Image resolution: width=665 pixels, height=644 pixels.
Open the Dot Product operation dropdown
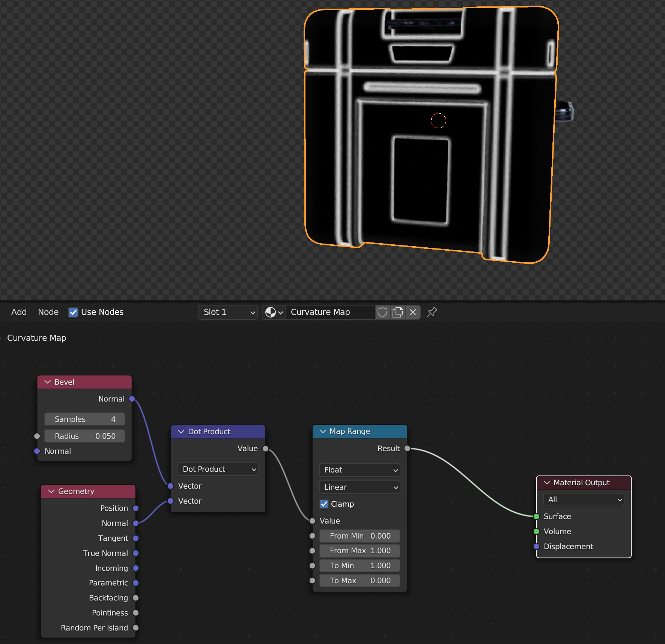pyautogui.click(x=218, y=469)
